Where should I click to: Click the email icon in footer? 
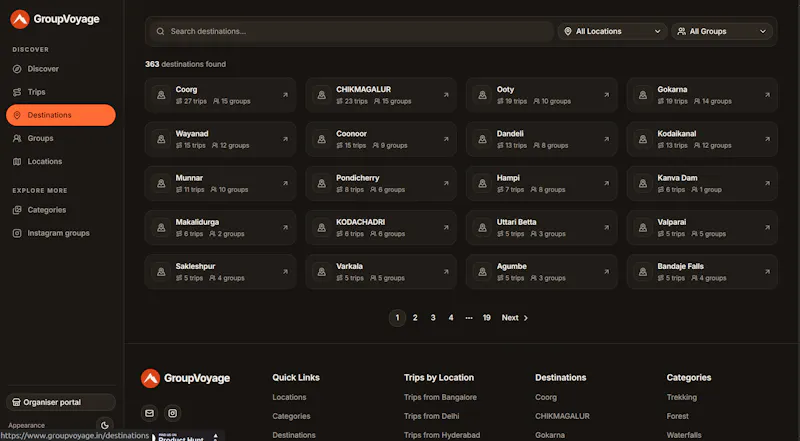(149, 413)
